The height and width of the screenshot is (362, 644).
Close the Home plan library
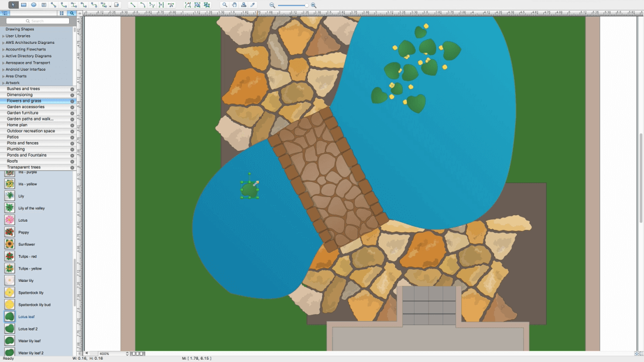(x=72, y=125)
